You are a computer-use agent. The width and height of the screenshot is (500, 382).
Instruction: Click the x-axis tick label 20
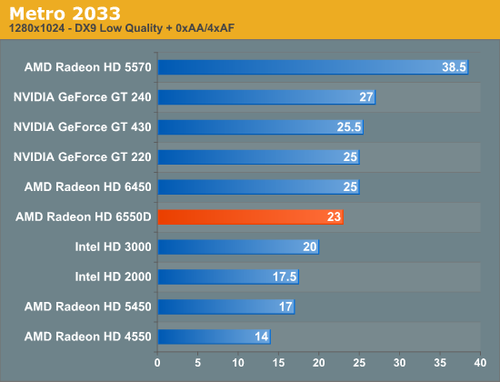tap(319, 363)
